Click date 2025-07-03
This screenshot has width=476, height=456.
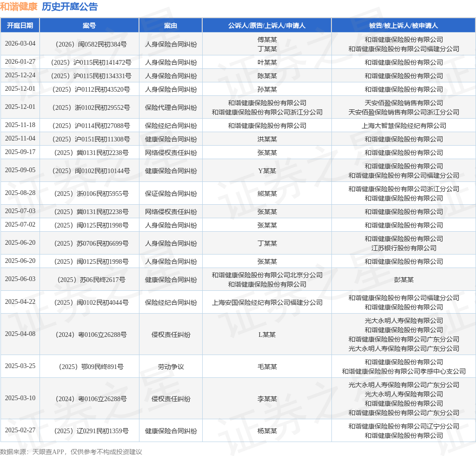20,211
